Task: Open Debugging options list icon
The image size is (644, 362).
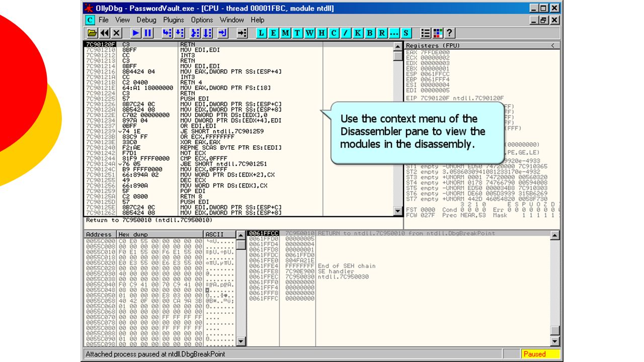Action: [x=426, y=33]
